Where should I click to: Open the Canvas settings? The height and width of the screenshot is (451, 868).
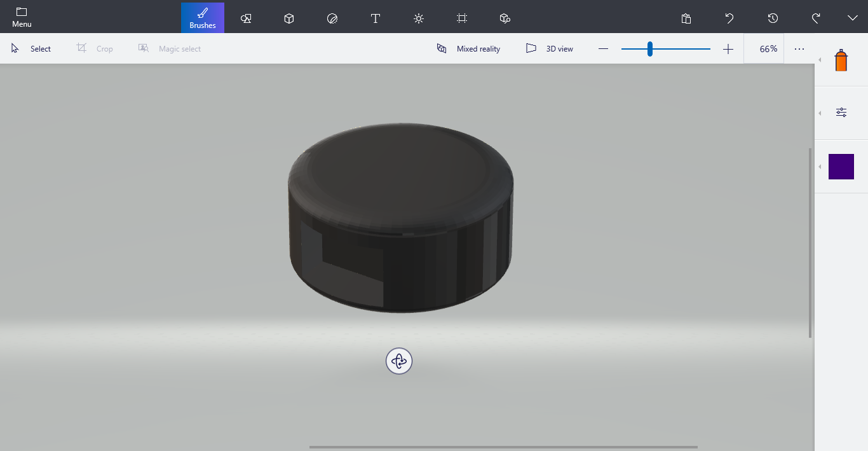pyautogui.click(x=461, y=18)
